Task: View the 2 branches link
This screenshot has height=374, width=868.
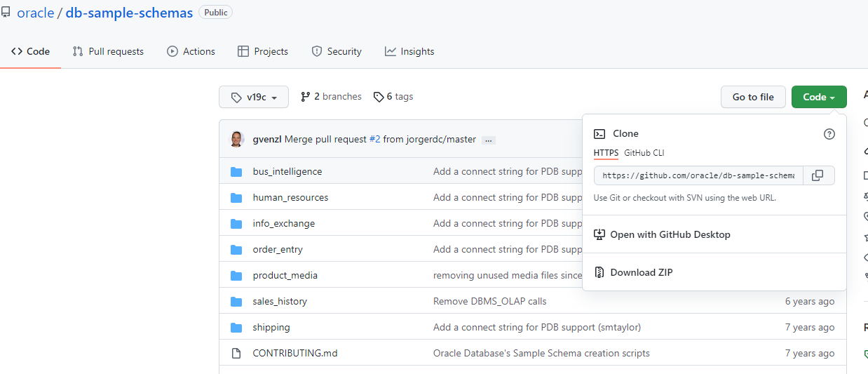Action: (331, 97)
